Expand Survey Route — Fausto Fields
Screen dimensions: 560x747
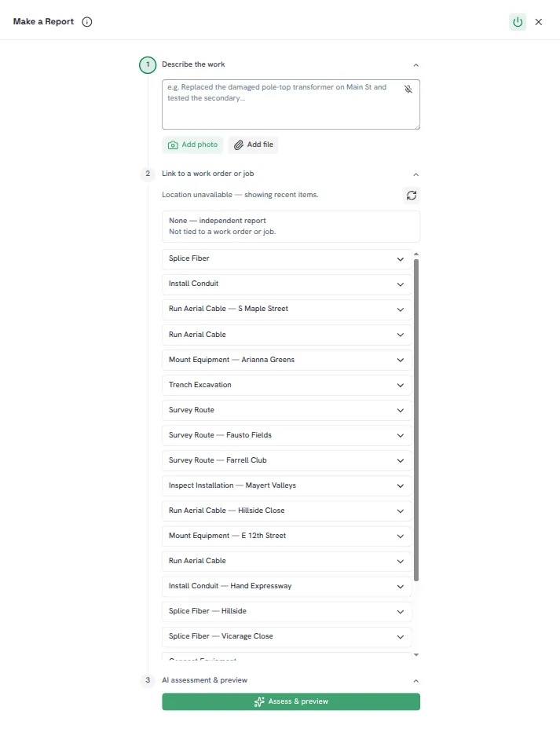287,435
